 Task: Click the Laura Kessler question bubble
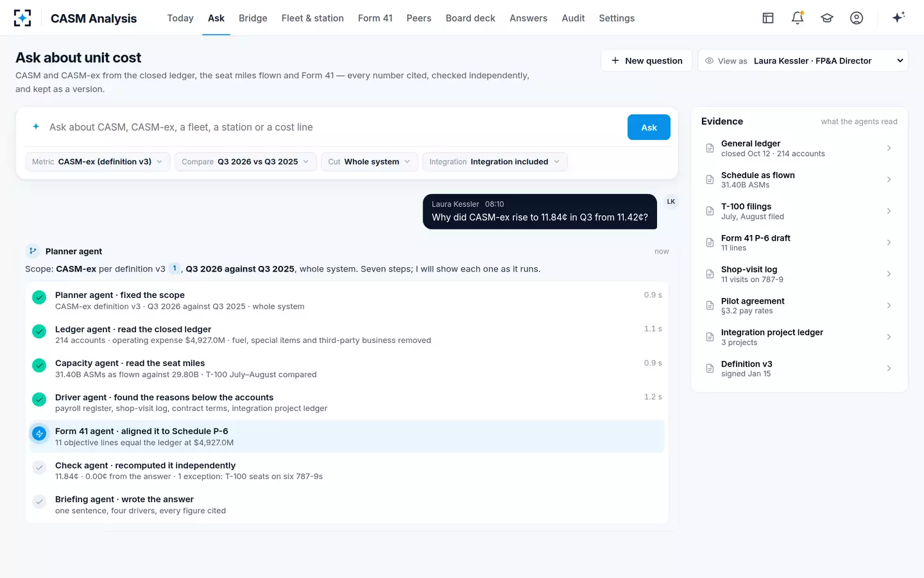[x=540, y=211]
